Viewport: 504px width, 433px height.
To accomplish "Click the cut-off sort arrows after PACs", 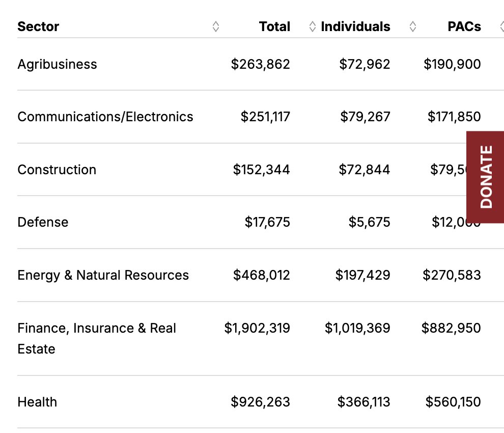I will tap(501, 27).
